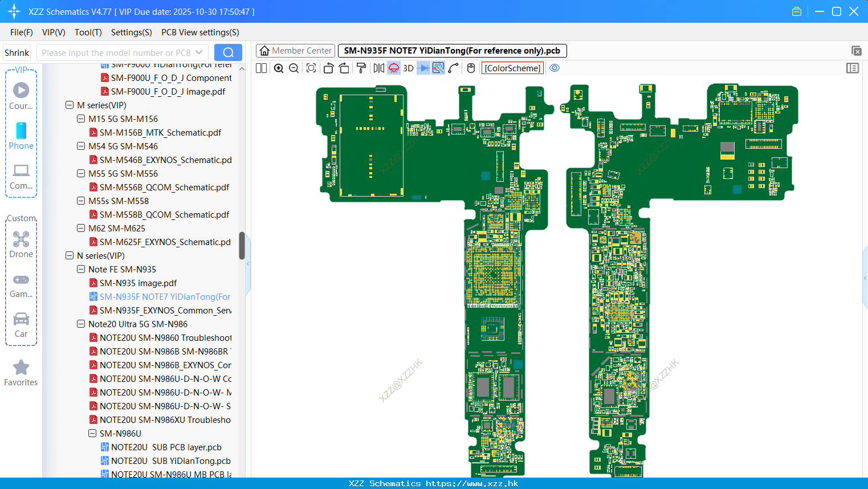Select the Phone category in the sidebar
Image resolution: width=868 pixels, height=489 pixels.
point(21,136)
